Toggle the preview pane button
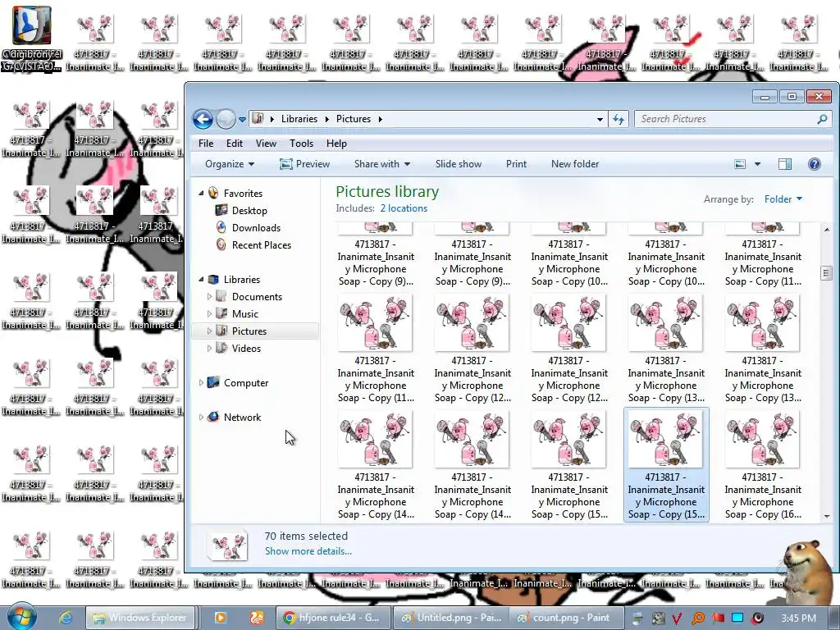The image size is (840, 630). coord(785,164)
